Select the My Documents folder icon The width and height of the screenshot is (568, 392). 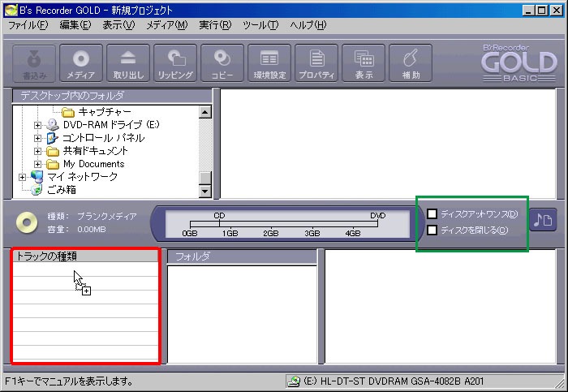pos(53,164)
